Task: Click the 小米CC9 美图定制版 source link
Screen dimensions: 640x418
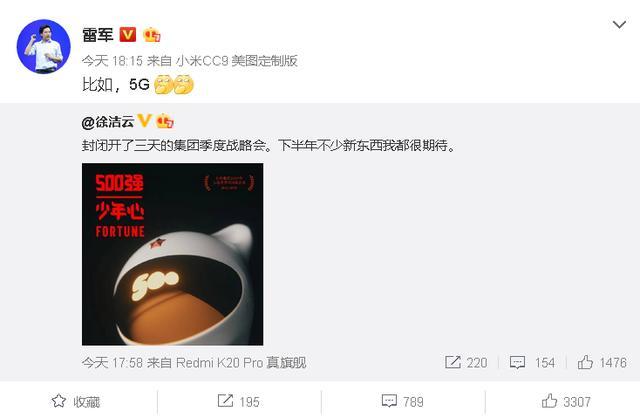Action: click(237, 61)
